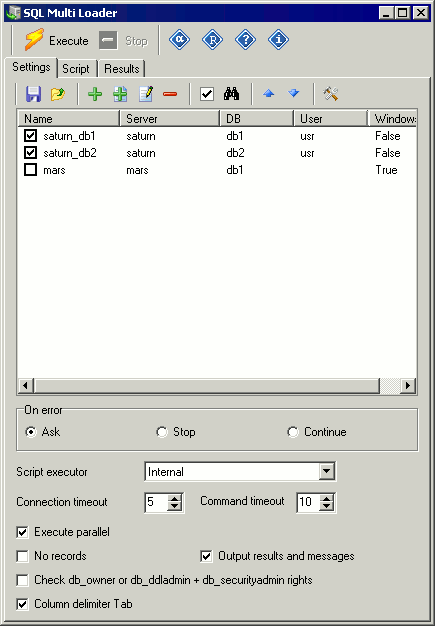Duplicate connection with green plus copy icon
Viewport: 435px width, 626px height.
(120, 94)
